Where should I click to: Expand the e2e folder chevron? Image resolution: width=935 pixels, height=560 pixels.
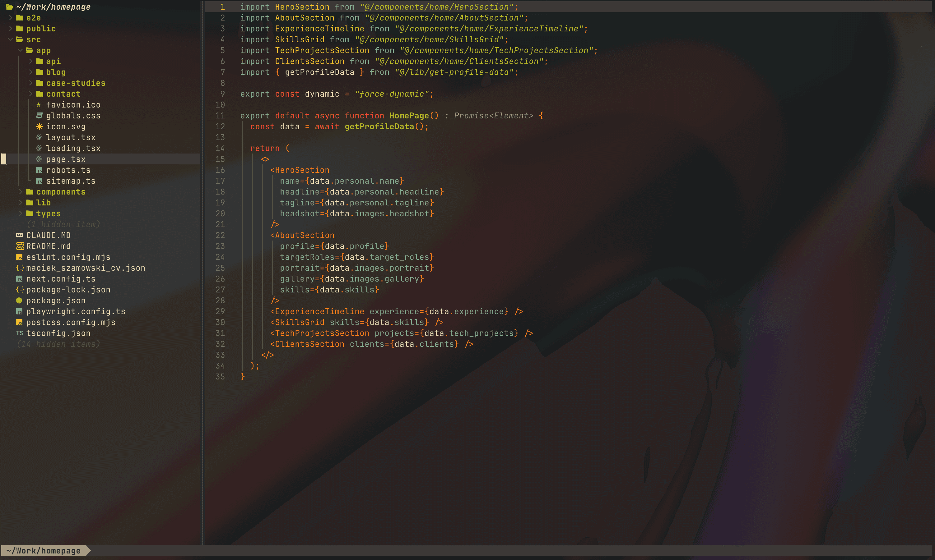(x=11, y=18)
